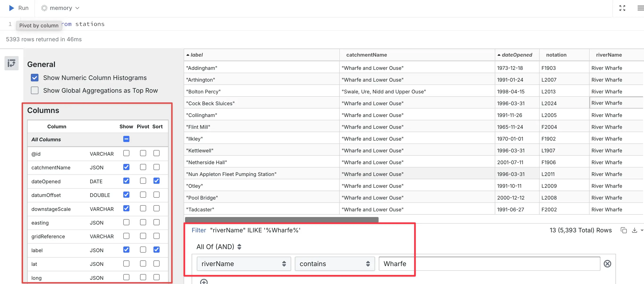Screen dimensions: 644x284
Task: Enable Show Global Aggregations as Top Row
Action: coord(35,90)
